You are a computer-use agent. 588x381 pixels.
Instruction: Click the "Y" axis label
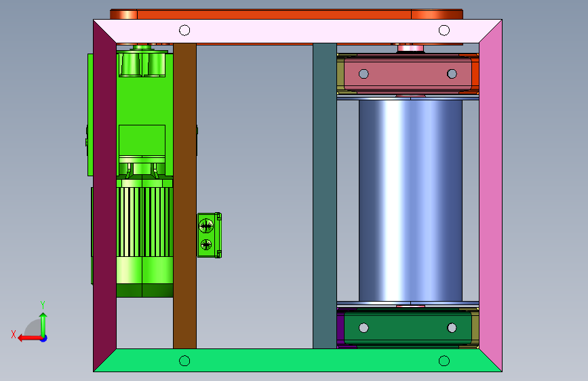43,305
